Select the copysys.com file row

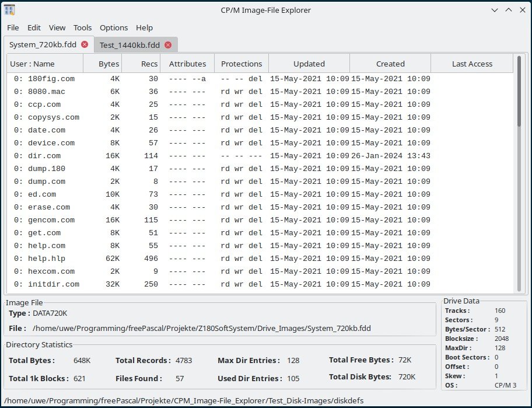pyautogui.click(x=260, y=117)
